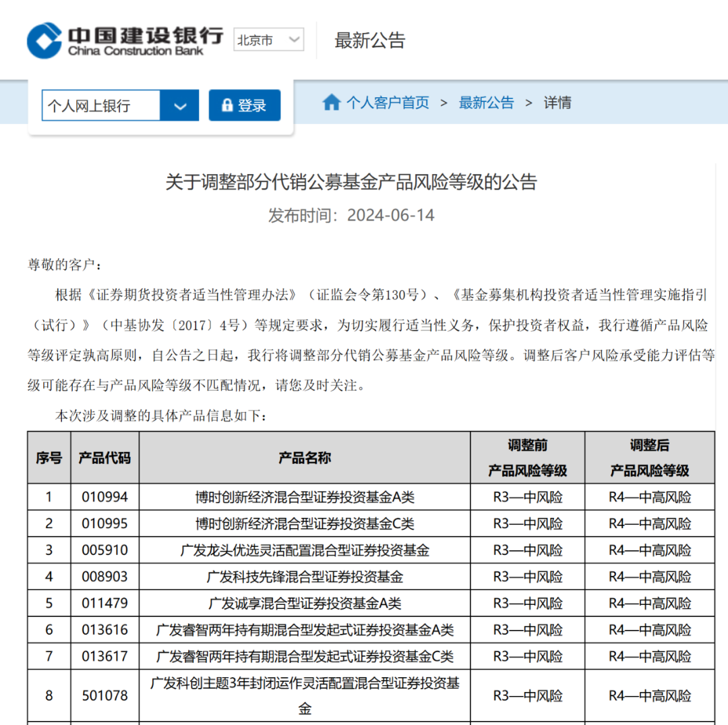Click the 产品名称 column header
This screenshot has width=728, height=725.
(x=305, y=458)
